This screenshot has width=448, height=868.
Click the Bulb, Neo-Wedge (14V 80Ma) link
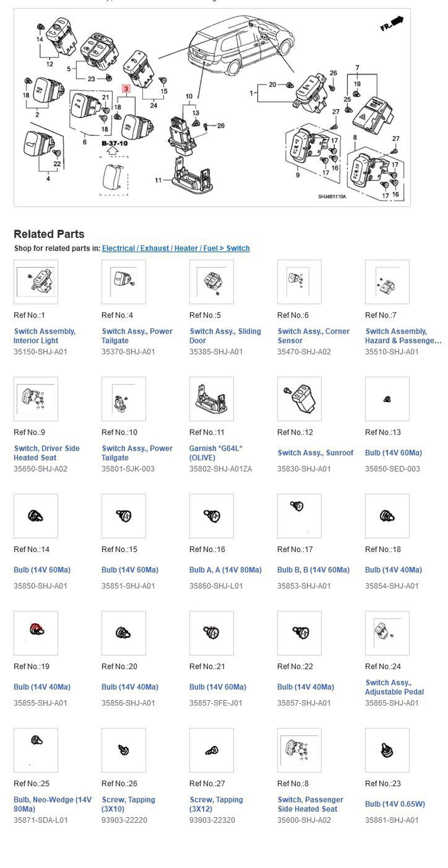tap(52, 804)
